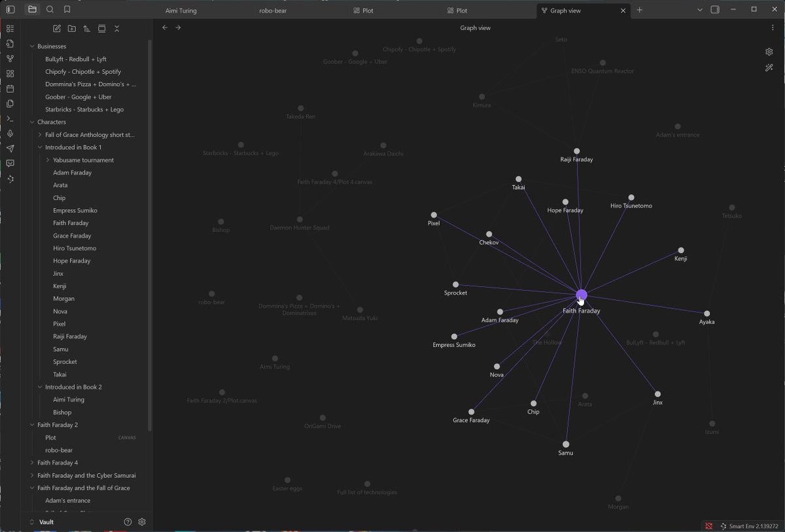The width and height of the screenshot is (785, 532).
Task: Collapse the Introduced in Book 1 folder
Action: click(x=39, y=147)
